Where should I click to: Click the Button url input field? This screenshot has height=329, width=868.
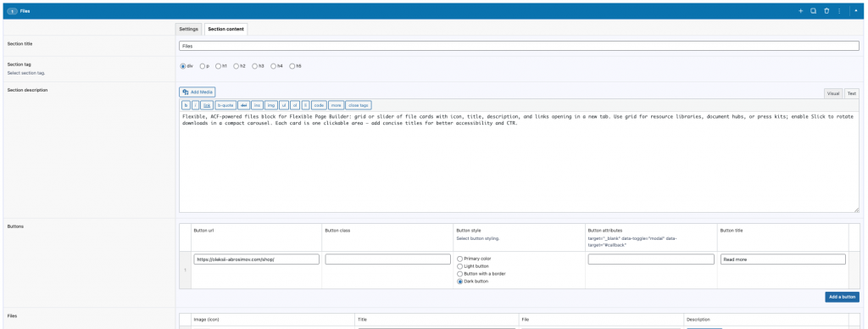[256, 259]
